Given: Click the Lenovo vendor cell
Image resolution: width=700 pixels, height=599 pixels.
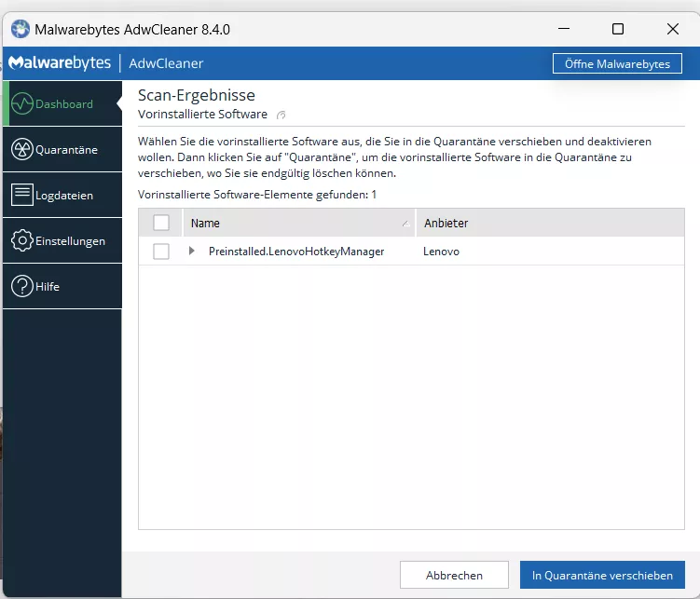Looking at the screenshot, I should tap(441, 252).
